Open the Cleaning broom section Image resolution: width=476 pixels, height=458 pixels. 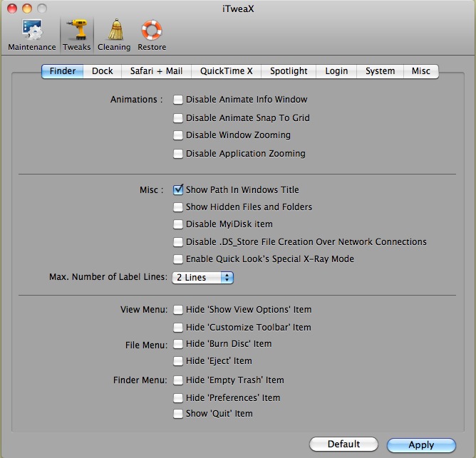[x=114, y=34]
